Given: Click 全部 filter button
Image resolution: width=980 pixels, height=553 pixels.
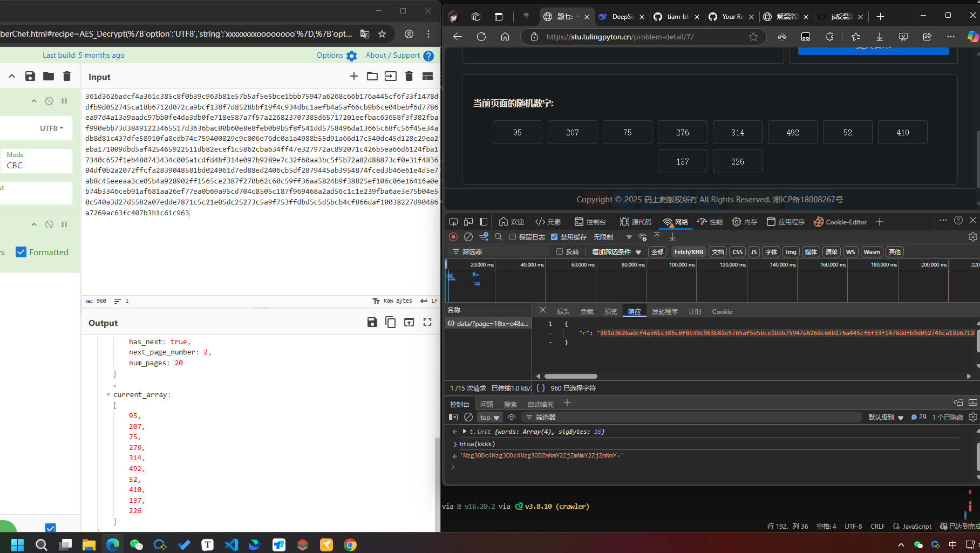Looking at the screenshot, I should click(x=657, y=251).
